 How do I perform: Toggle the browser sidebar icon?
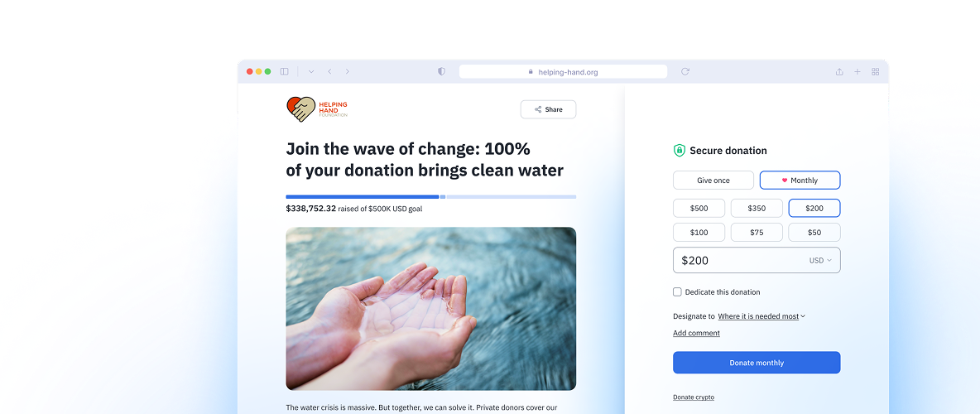pyautogui.click(x=285, y=72)
